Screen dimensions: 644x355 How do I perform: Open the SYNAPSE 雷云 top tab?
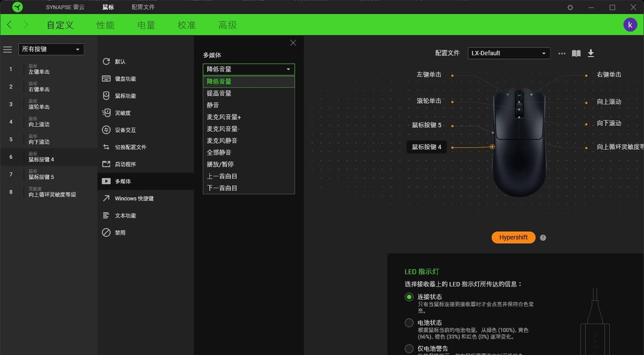click(65, 7)
